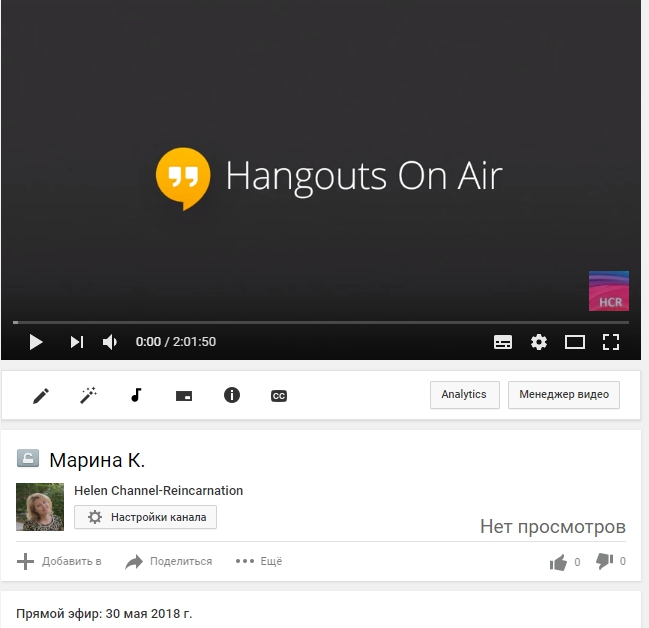Click Поделиться to share the video
Screen dimensions: 649x628
(169, 562)
